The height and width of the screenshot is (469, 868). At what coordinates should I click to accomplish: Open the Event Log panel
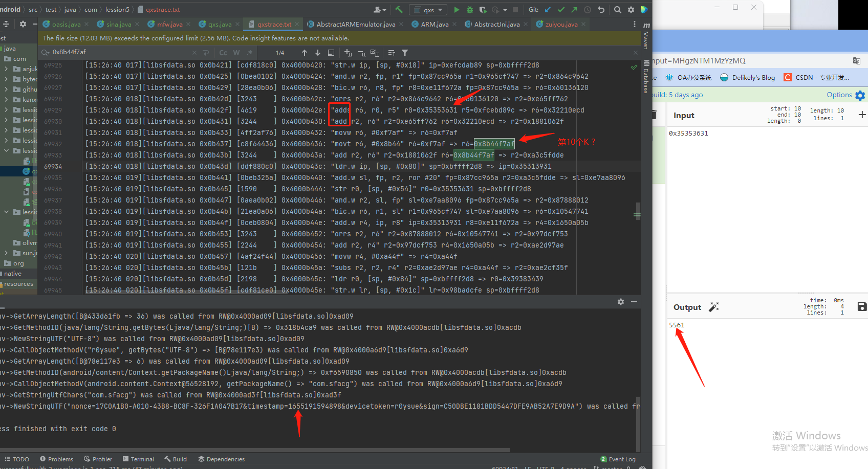tap(618, 459)
